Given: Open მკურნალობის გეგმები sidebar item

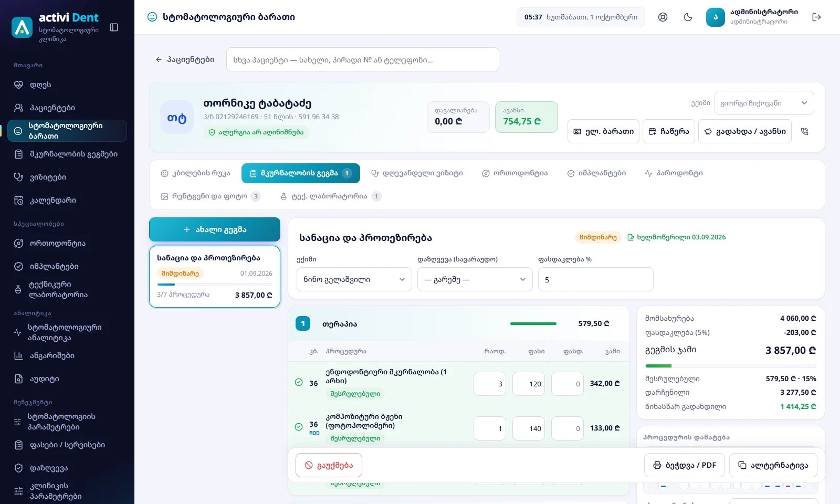Looking at the screenshot, I should click(67, 154).
